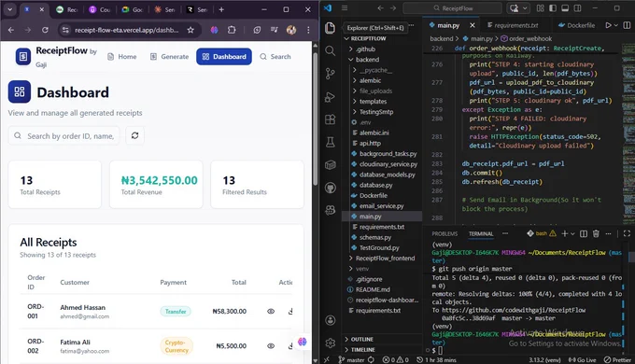Click Go Live in the status bar

(x=582, y=360)
